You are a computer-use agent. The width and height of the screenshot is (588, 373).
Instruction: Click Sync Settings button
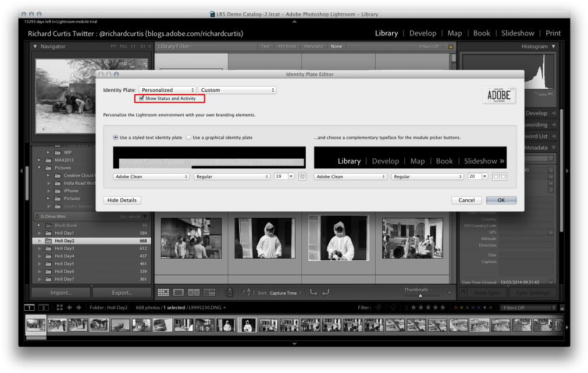pos(533,292)
